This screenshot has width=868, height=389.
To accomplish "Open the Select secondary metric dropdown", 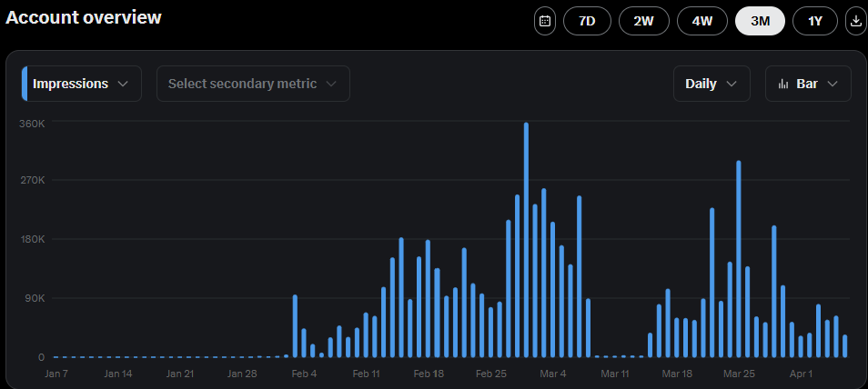I will point(253,84).
